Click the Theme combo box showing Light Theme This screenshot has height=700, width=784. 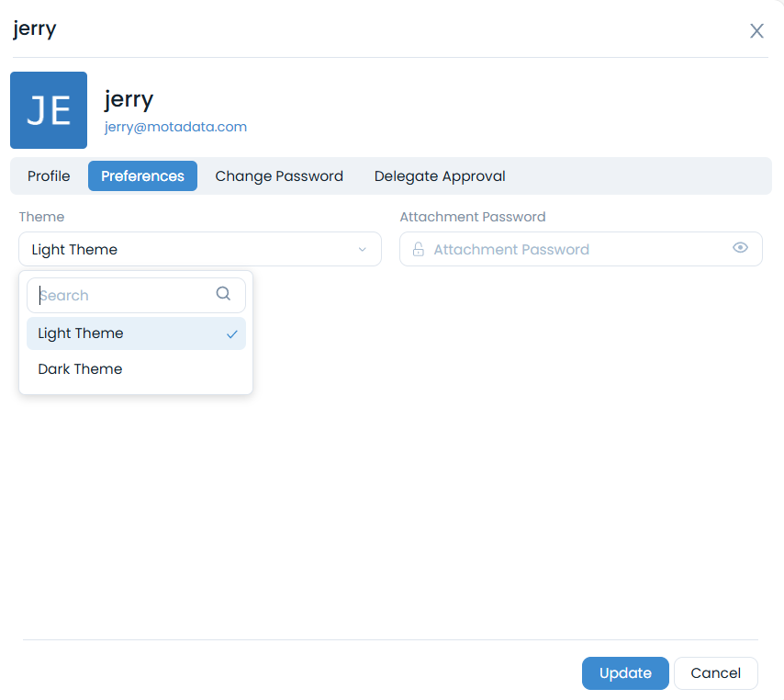184,249
